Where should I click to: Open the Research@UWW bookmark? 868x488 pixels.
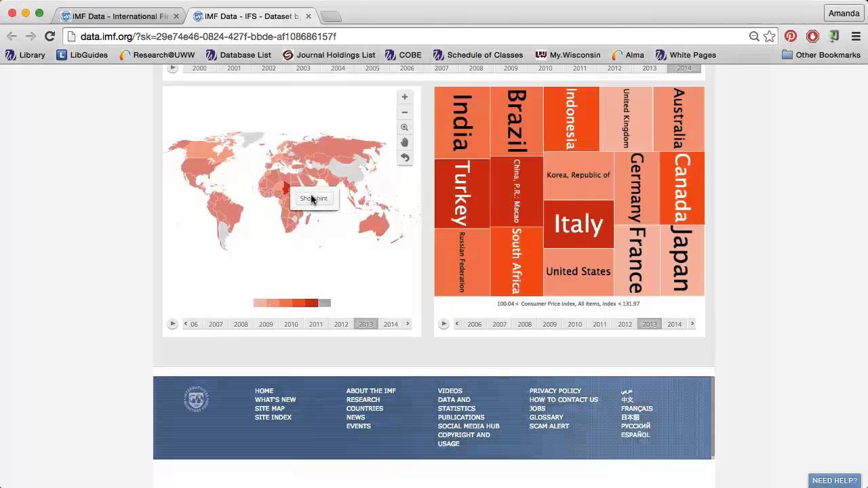pyautogui.click(x=157, y=55)
